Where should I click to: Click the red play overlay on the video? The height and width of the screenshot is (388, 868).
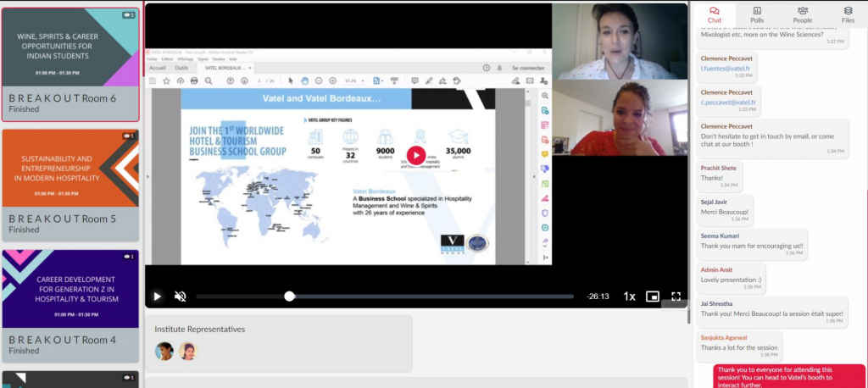click(x=416, y=156)
